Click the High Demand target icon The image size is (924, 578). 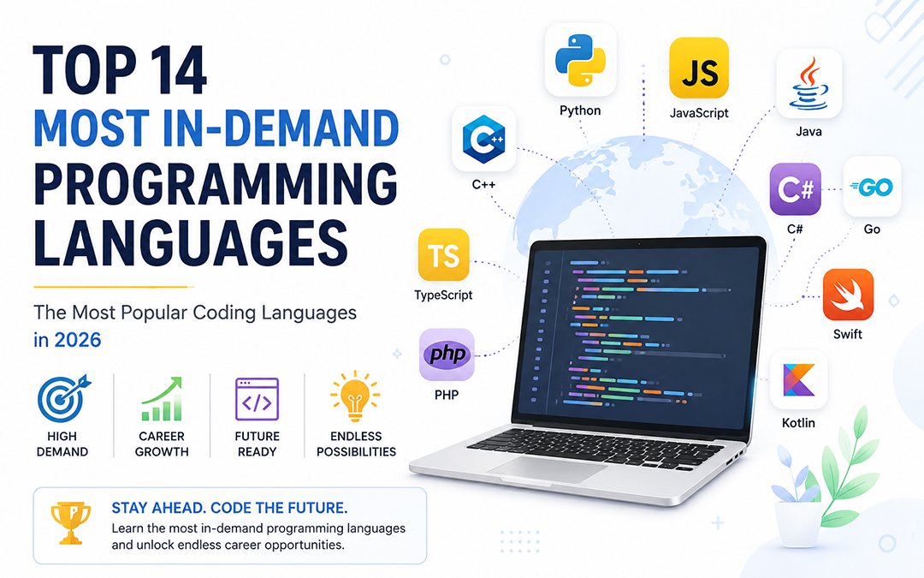click(x=63, y=399)
